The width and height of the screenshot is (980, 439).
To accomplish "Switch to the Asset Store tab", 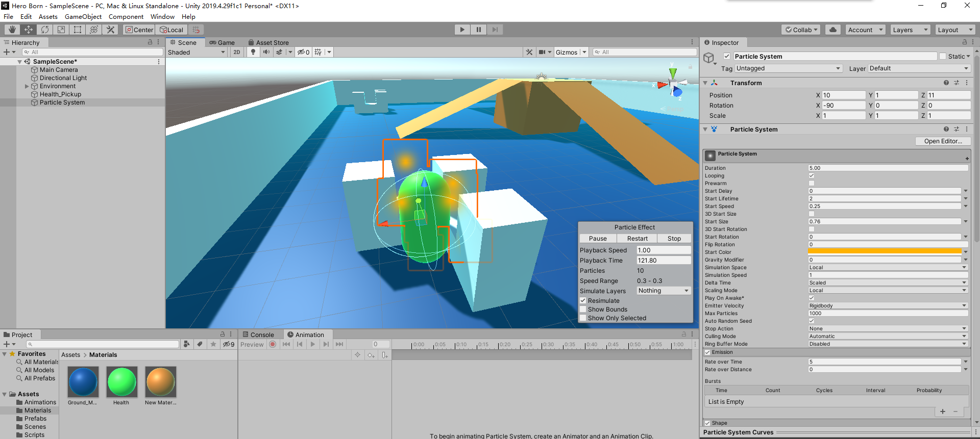I will tap(268, 42).
